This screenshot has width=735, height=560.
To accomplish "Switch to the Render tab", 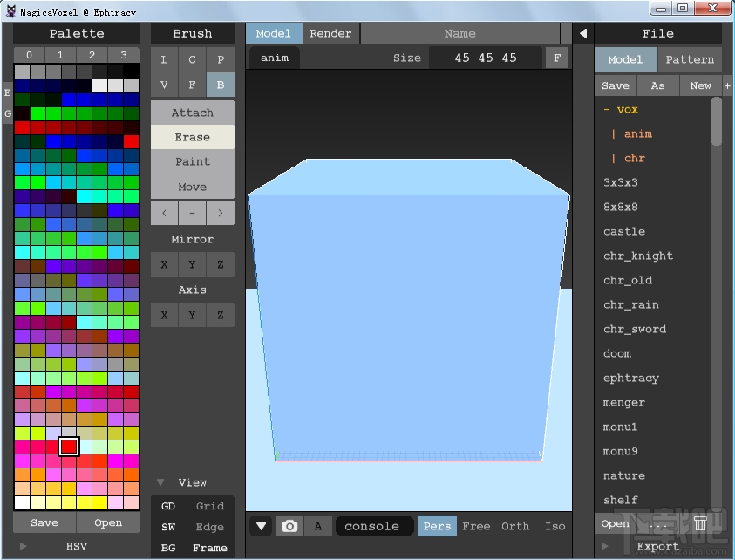I will 330,33.
